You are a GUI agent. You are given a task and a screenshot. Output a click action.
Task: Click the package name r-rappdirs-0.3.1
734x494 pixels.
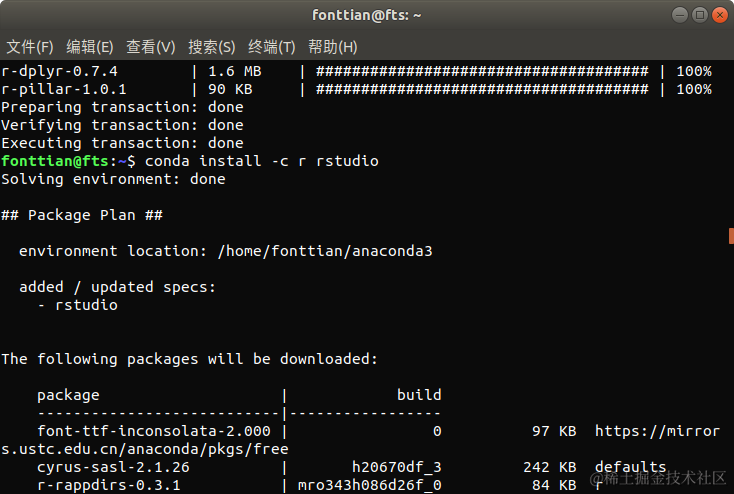[x=109, y=485]
